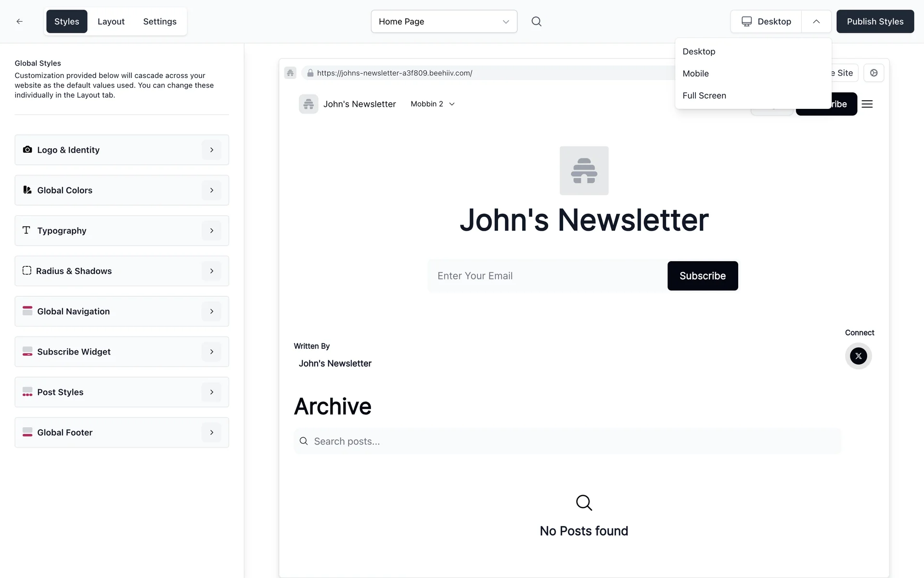The height and width of the screenshot is (578, 924).
Task: Open the hamburger menu in site preview
Action: (867, 104)
